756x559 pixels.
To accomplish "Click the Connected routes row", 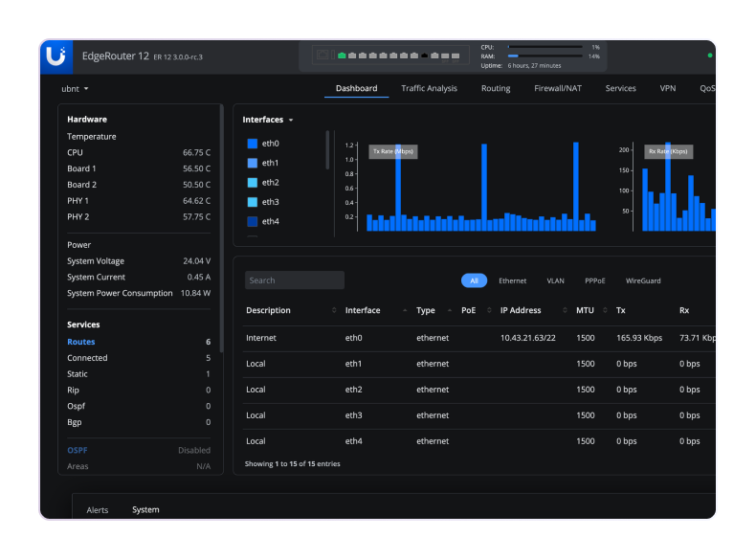I will 139,358.
